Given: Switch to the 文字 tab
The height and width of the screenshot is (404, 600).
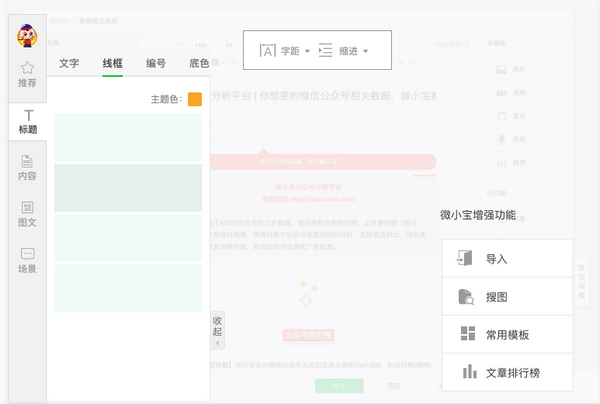Looking at the screenshot, I should click(69, 63).
